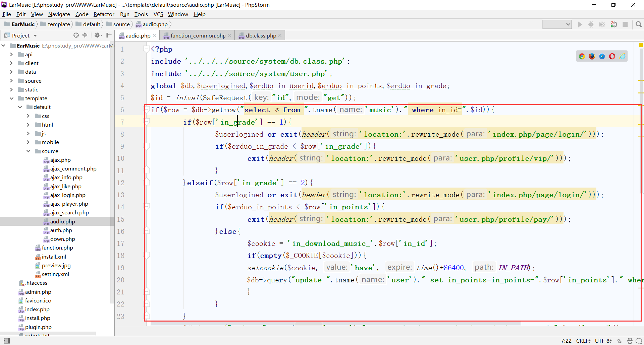Open file preview in Chrome browser
This screenshot has height=345, width=644.
[582, 56]
